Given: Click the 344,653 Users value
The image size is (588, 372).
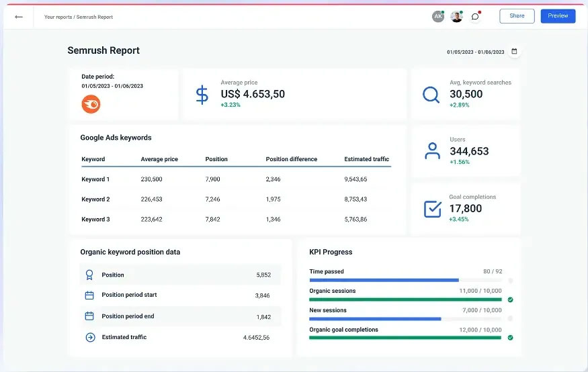Looking at the screenshot, I should 469,151.
